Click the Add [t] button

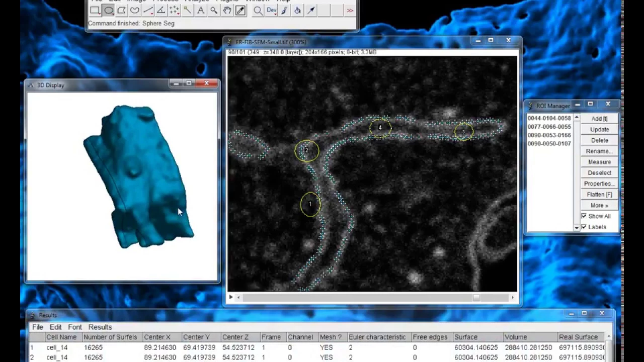tap(599, 119)
